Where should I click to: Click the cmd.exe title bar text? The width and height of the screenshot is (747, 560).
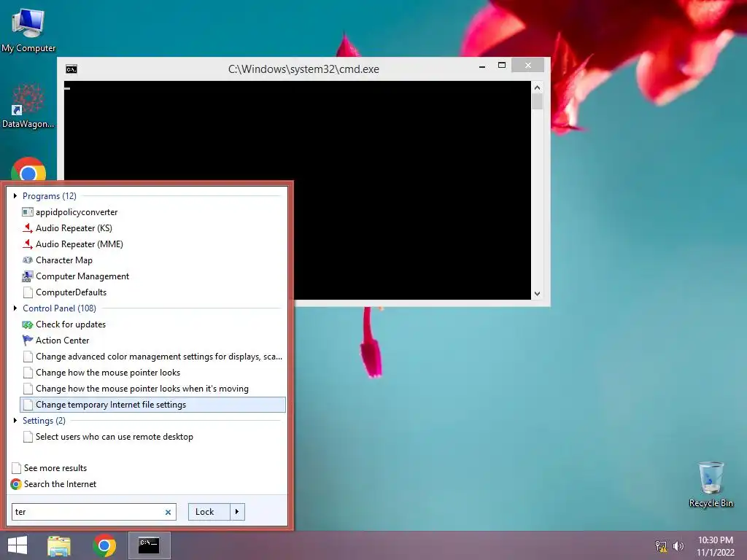(x=303, y=69)
